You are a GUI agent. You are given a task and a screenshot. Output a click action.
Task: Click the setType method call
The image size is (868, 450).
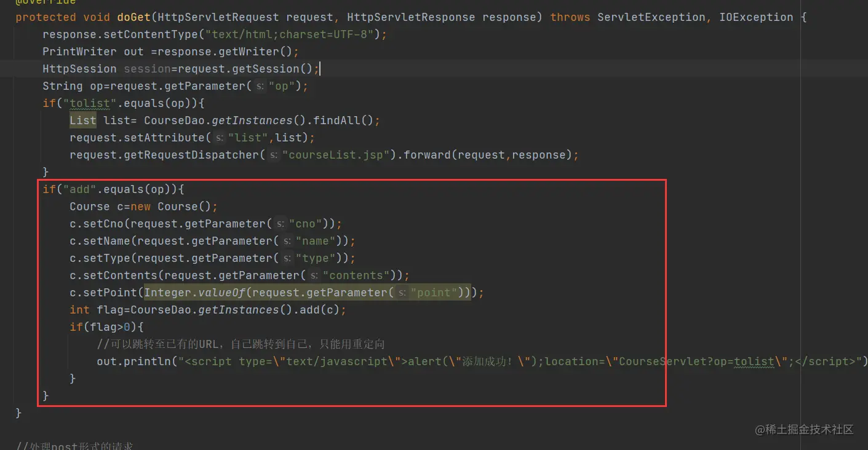click(x=106, y=258)
